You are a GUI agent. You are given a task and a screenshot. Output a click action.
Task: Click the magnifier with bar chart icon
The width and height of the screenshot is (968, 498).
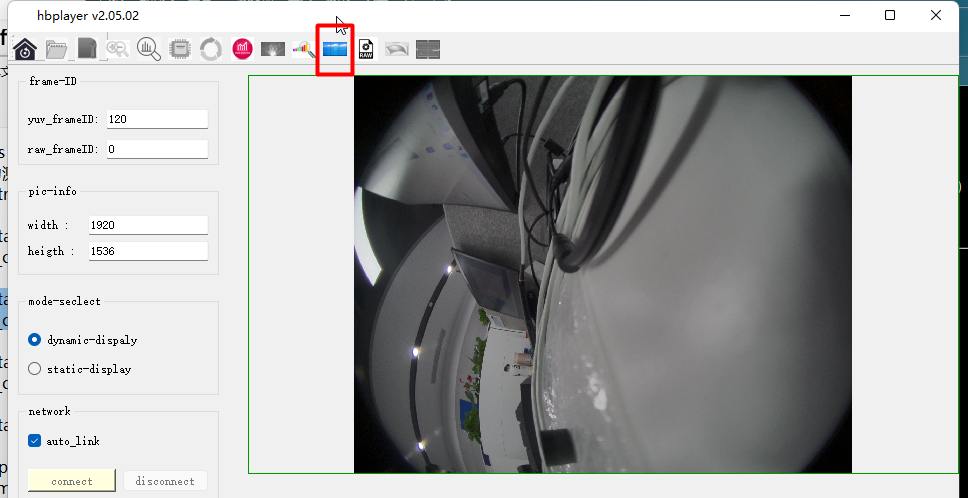tap(149, 49)
